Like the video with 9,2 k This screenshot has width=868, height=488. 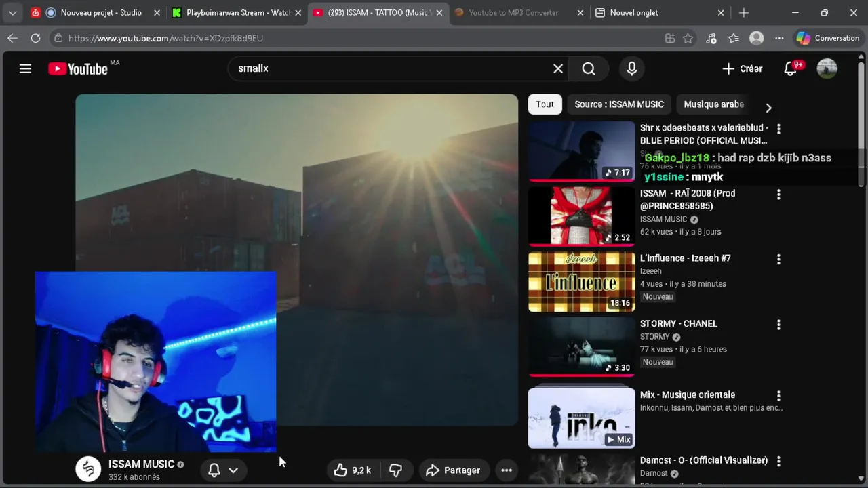[x=353, y=470]
